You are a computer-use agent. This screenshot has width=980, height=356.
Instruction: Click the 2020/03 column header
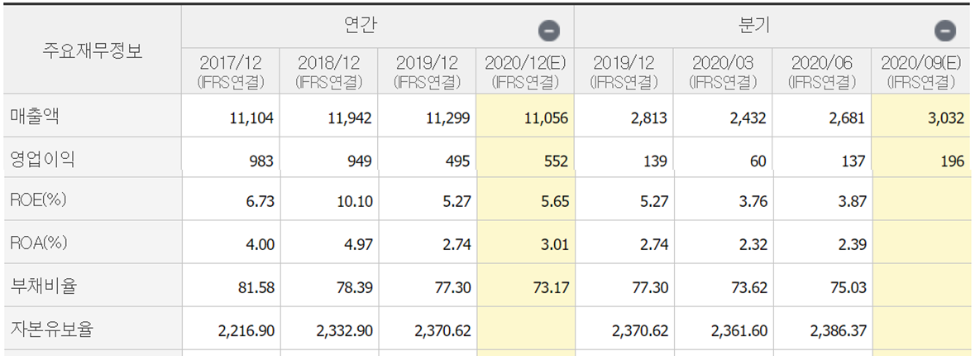point(723,70)
